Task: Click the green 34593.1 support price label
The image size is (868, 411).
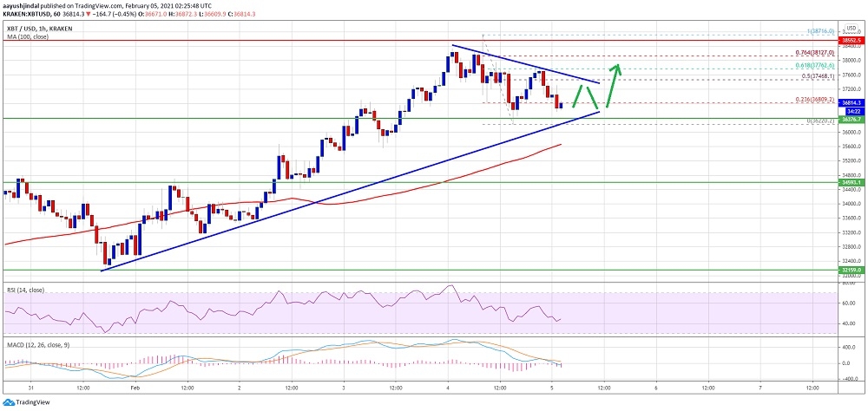Action: [x=851, y=183]
